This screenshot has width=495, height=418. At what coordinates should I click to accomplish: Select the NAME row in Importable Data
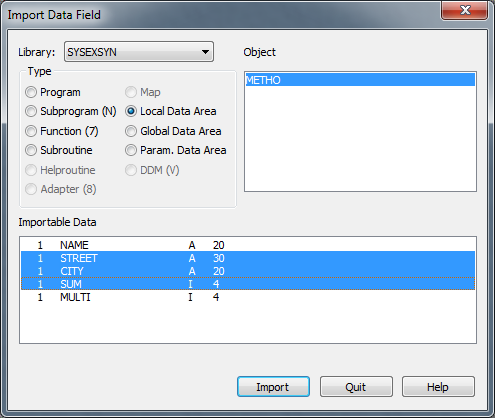pos(248,245)
